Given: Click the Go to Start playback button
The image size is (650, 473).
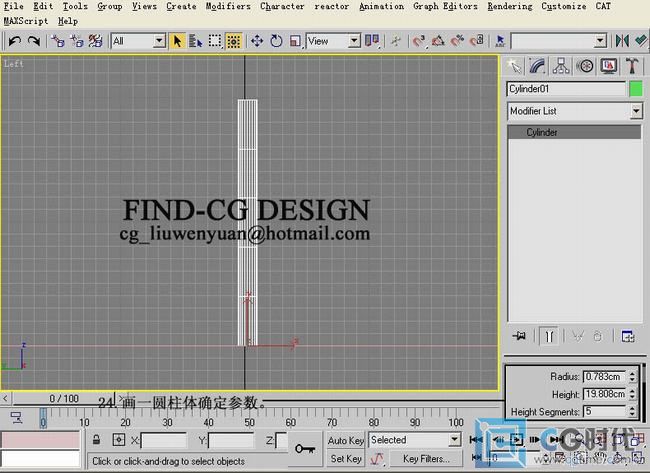Looking at the screenshot, I should coord(476,439).
